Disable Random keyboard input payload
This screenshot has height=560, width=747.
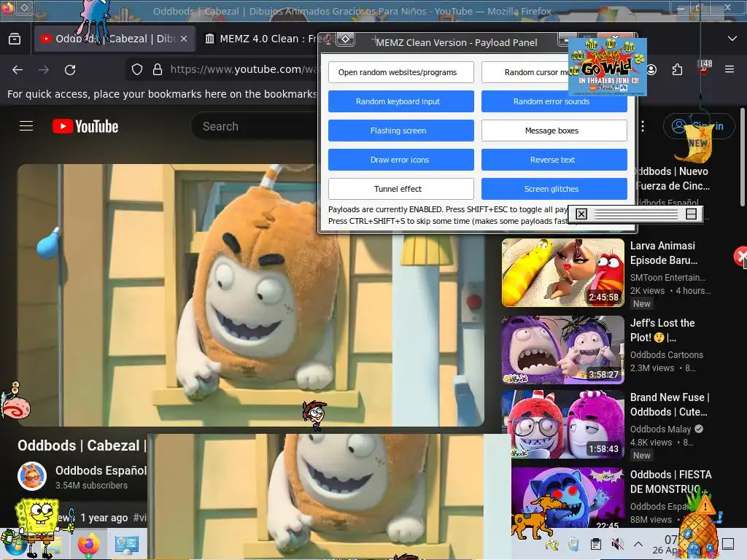click(400, 101)
